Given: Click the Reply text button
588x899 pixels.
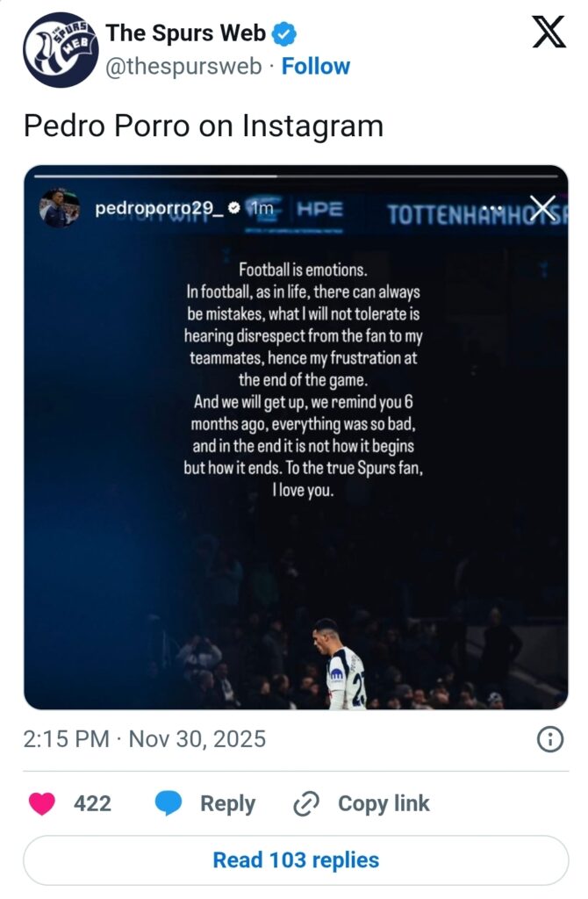Looking at the screenshot, I should (x=227, y=803).
